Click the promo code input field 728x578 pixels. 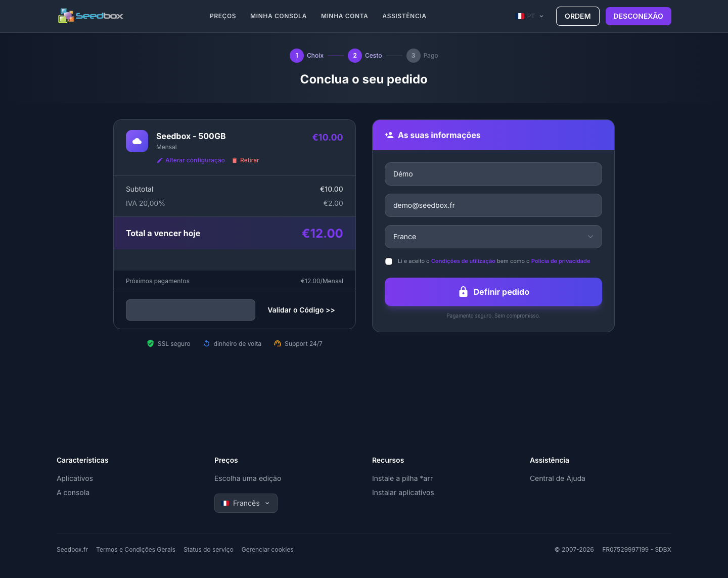191,310
